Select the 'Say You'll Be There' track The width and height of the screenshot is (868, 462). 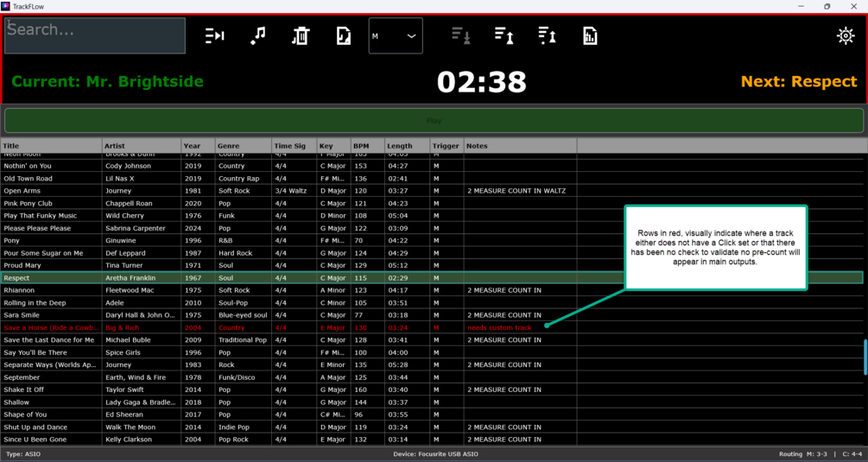35,352
